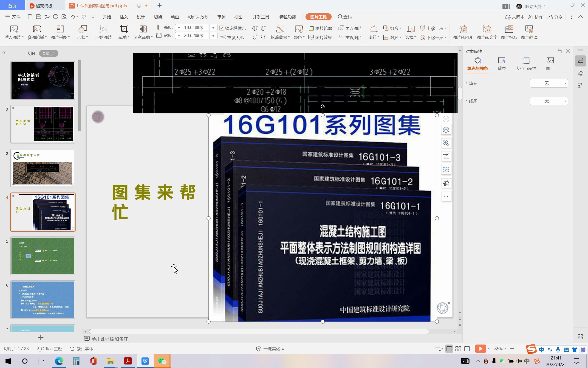Open Picture Outline (图片轮廓) dropdown
588x368 pixels.
[x=322, y=28]
